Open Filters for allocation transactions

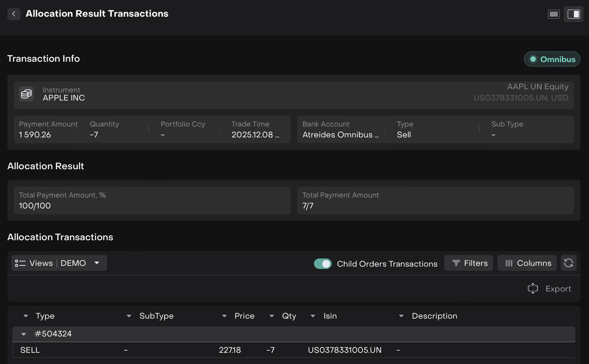(469, 263)
